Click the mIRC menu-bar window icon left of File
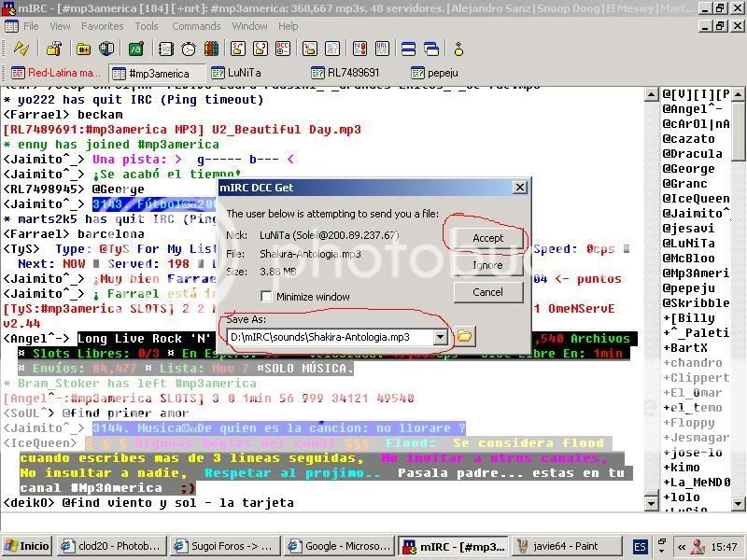The height and width of the screenshot is (560, 747). click(x=11, y=26)
